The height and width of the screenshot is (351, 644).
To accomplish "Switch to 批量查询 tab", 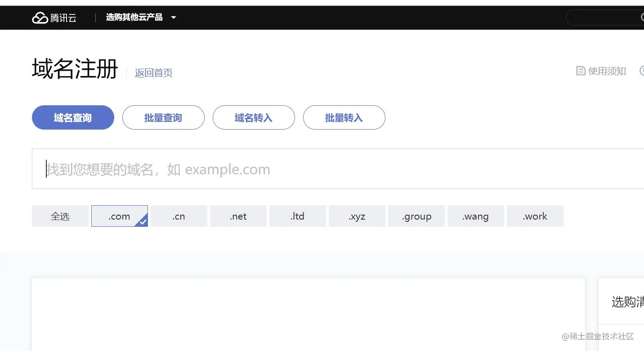I will [163, 117].
